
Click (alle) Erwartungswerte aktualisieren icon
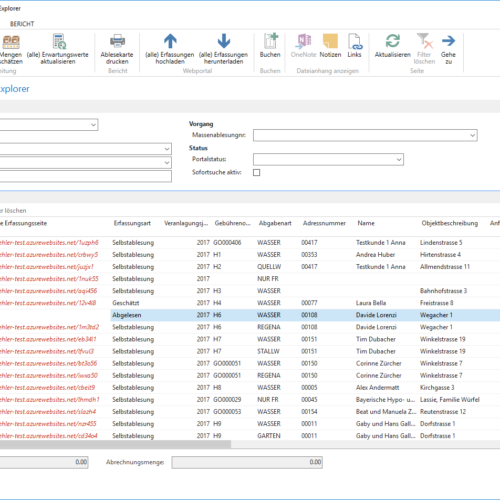(59, 41)
